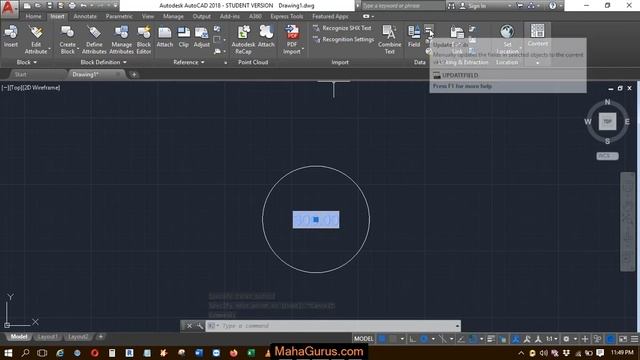Image resolution: width=640 pixels, height=360 pixels.
Task: Open Quick Access Toolbar customize dropdown
Action: (116, 6)
